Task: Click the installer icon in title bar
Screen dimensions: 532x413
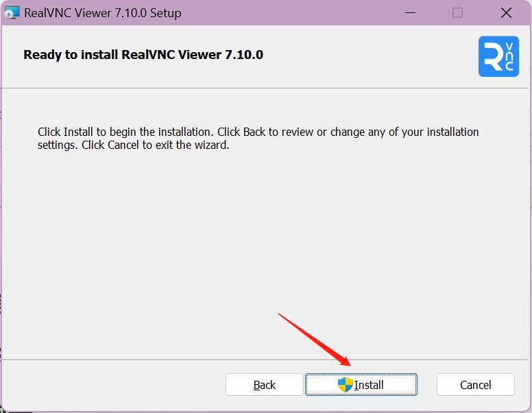Action: coord(12,12)
